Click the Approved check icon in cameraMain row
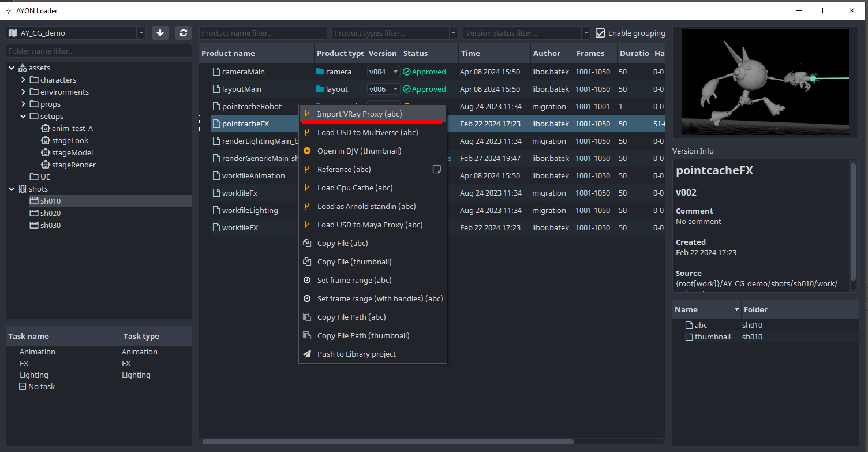Viewport: 868px width, 452px height. tap(407, 72)
